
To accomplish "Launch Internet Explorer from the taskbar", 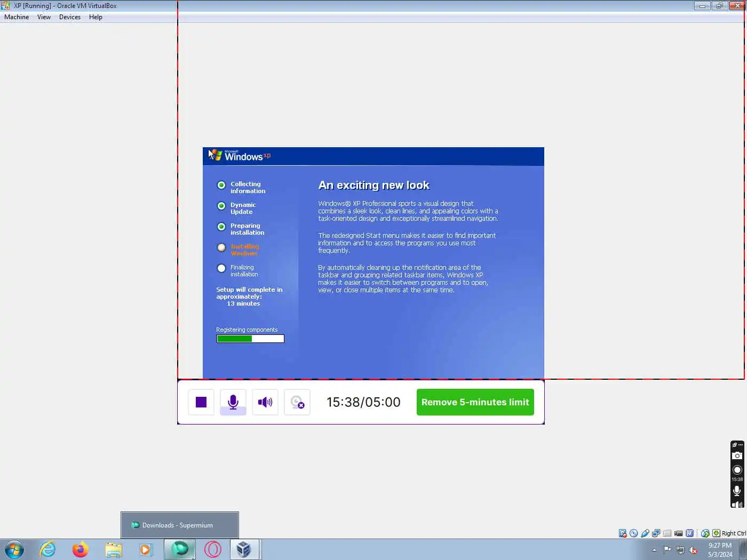I will point(48,549).
